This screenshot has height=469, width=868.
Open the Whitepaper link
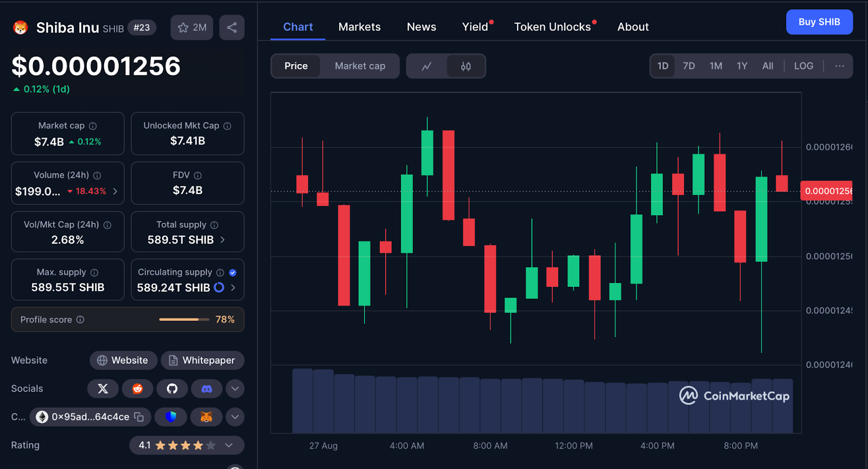(202, 361)
